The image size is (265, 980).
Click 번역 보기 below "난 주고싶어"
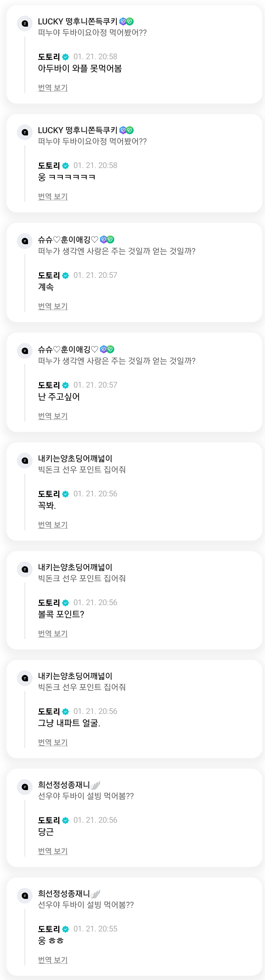coord(53,416)
